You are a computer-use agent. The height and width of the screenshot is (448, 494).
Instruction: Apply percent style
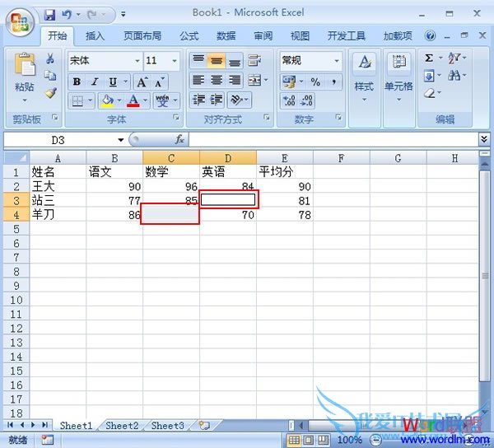point(315,82)
